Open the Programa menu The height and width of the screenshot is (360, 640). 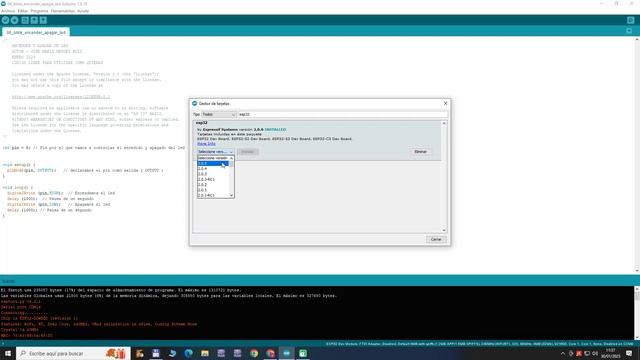coord(39,11)
